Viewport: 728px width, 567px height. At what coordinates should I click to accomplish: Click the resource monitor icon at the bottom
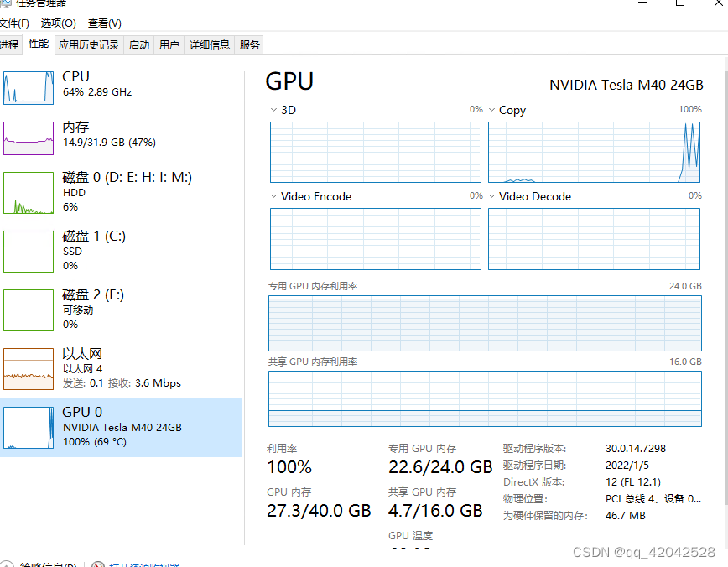98,564
